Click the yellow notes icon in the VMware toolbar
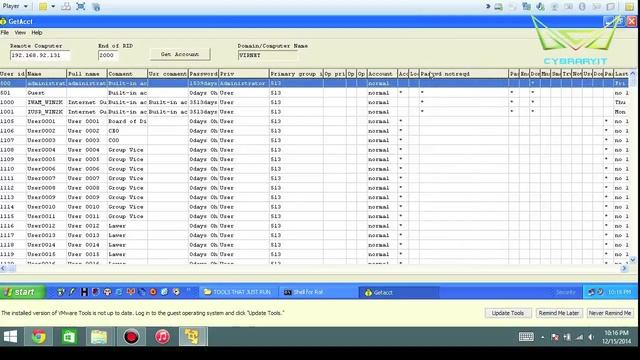The width and height of the screenshot is (640, 360). [x=629, y=7]
